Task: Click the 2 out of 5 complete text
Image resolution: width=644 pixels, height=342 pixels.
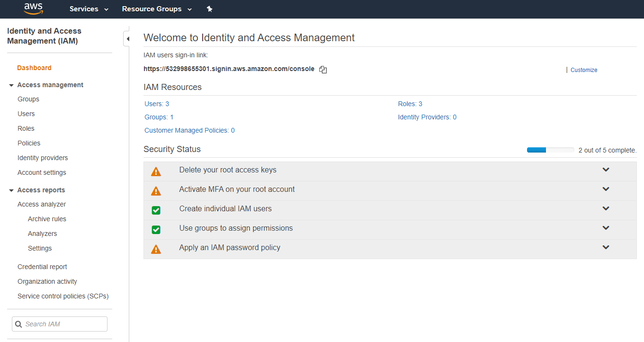Action: coord(608,150)
